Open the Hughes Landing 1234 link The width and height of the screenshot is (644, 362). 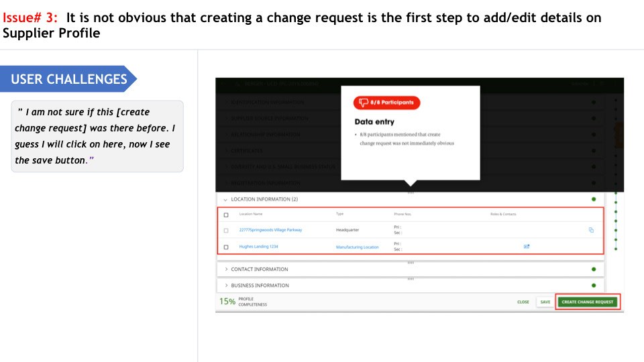[259, 246]
